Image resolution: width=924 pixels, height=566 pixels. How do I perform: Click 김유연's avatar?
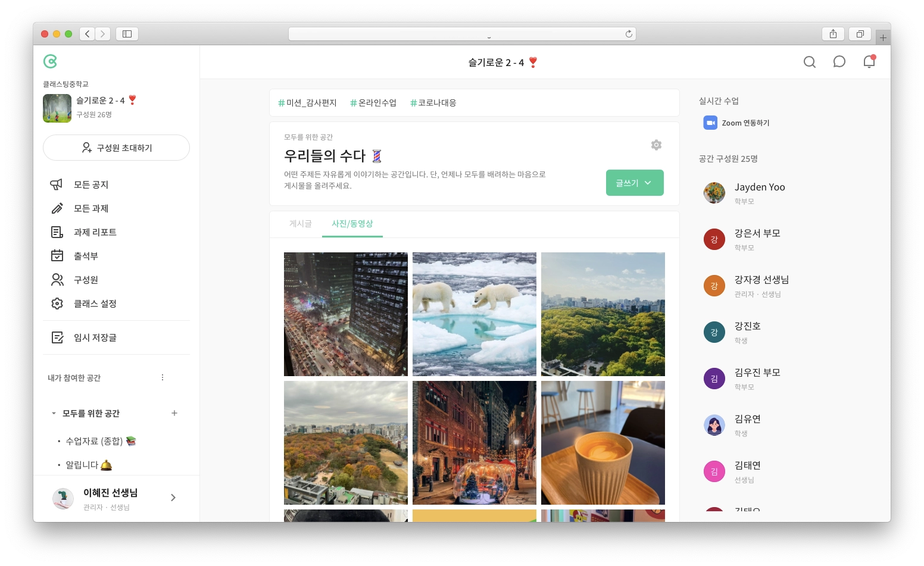[714, 425]
